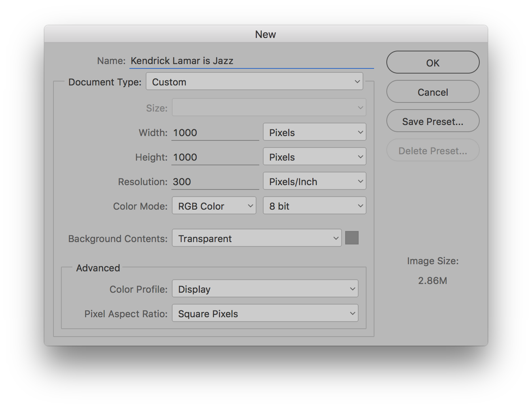
Task: Open the Width units dropdown
Action: click(x=314, y=132)
